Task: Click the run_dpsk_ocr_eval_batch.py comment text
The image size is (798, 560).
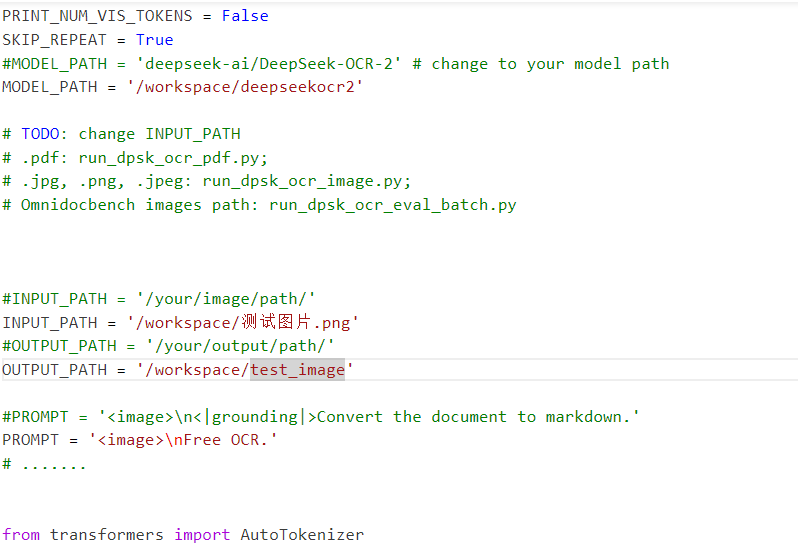Action: 393,205
